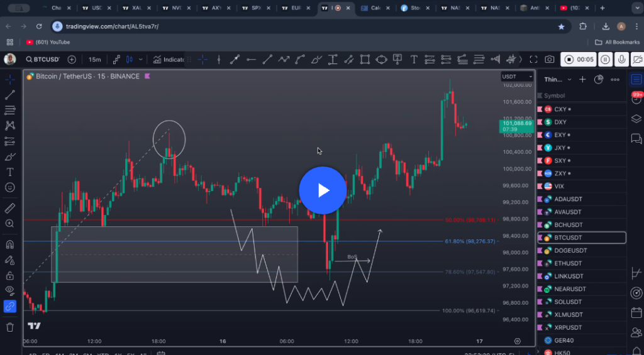Click the zoom in magnifier tool
Screen dimensions: 644x355
click(x=10, y=223)
